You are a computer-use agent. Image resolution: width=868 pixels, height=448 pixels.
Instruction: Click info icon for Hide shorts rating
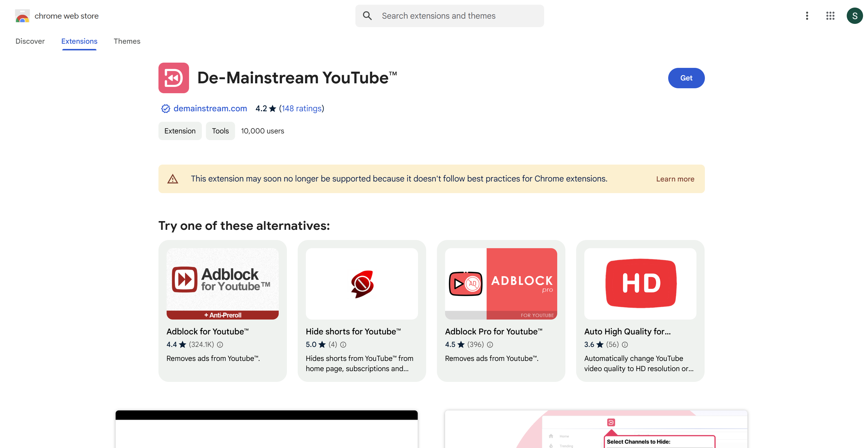[x=343, y=345]
